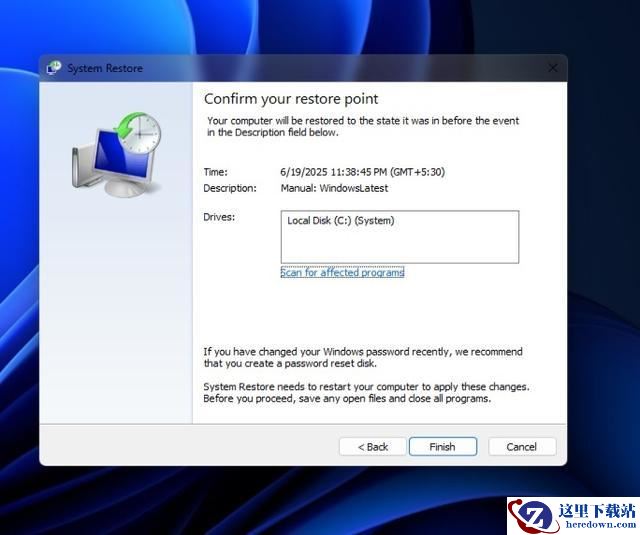Cancel the System Restore wizard

click(x=522, y=446)
